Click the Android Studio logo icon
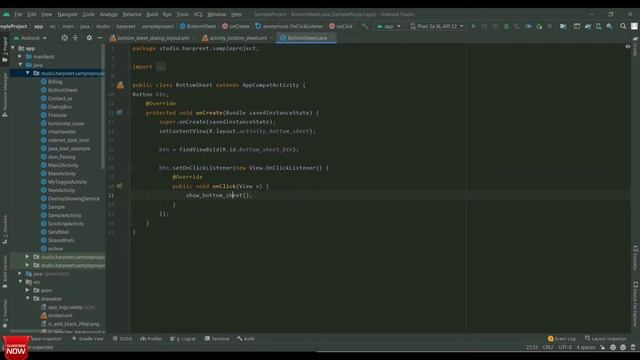 click(x=6, y=14)
